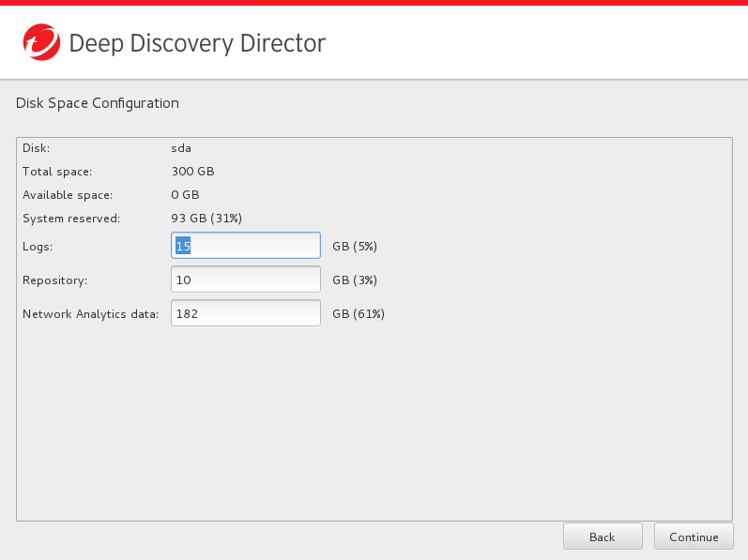Image resolution: width=748 pixels, height=560 pixels.
Task: Click the Deep Discovery Director title
Action: (x=197, y=43)
